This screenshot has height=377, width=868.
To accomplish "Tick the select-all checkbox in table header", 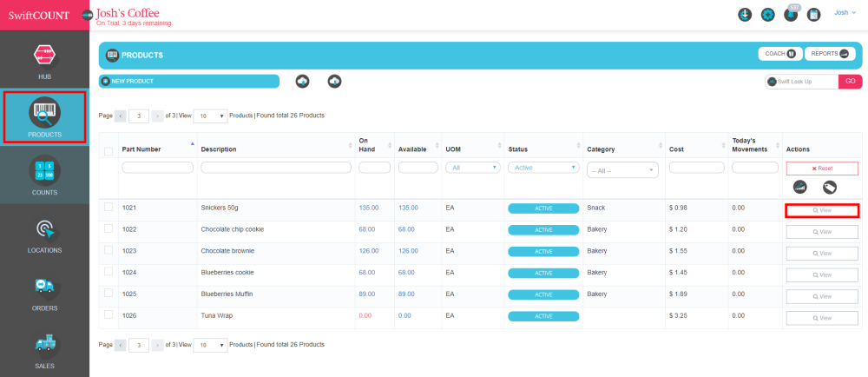I will 108,151.
